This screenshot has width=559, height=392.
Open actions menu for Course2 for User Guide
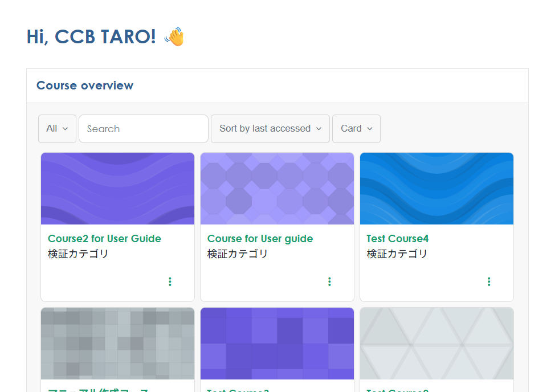pos(170,281)
